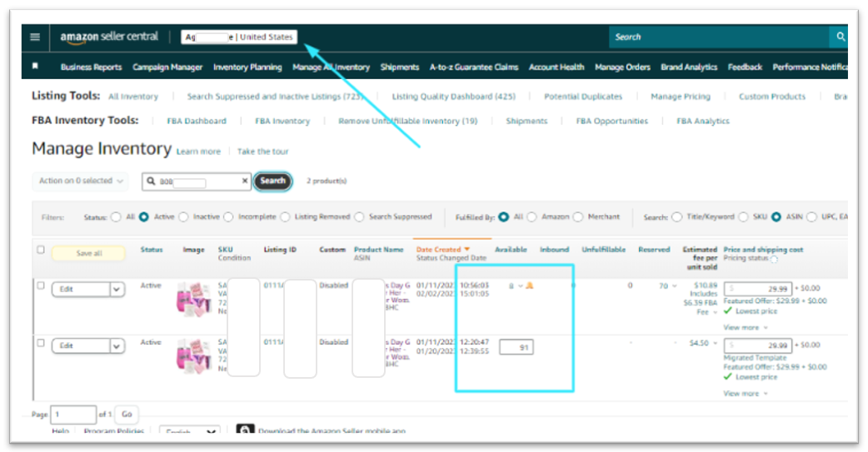Viewport: 868px width, 452px height.
Task: Focus the top Search field
Action: coord(719,37)
